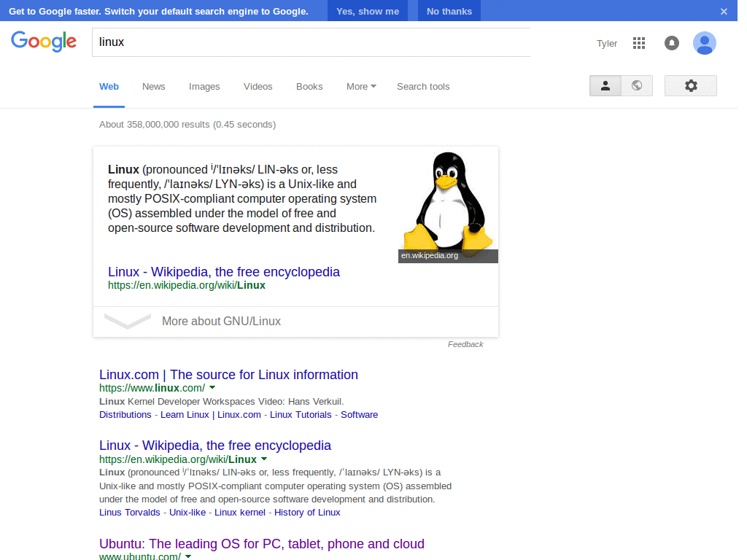Switch to the News tab

click(x=153, y=87)
